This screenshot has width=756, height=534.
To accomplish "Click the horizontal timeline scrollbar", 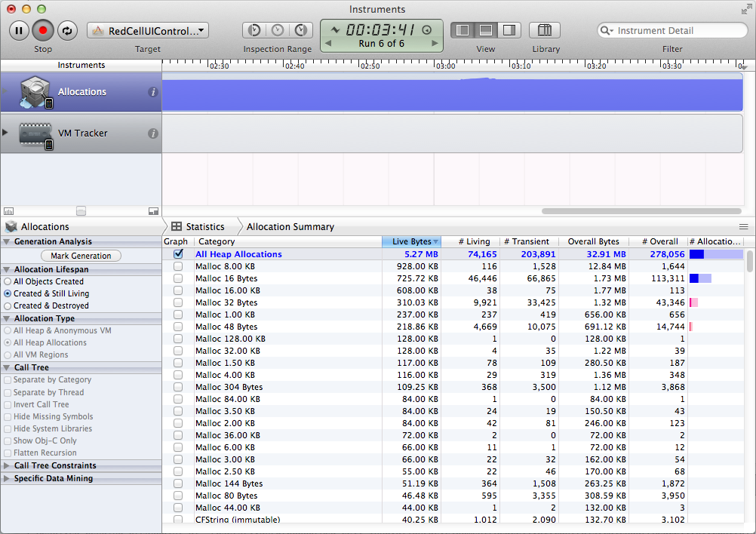I will click(x=641, y=211).
